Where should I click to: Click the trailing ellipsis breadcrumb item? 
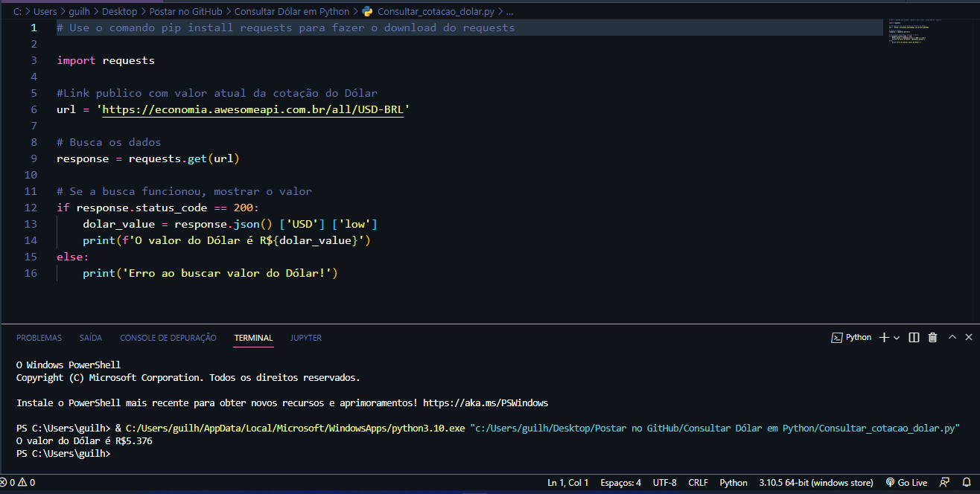(510, 11)
